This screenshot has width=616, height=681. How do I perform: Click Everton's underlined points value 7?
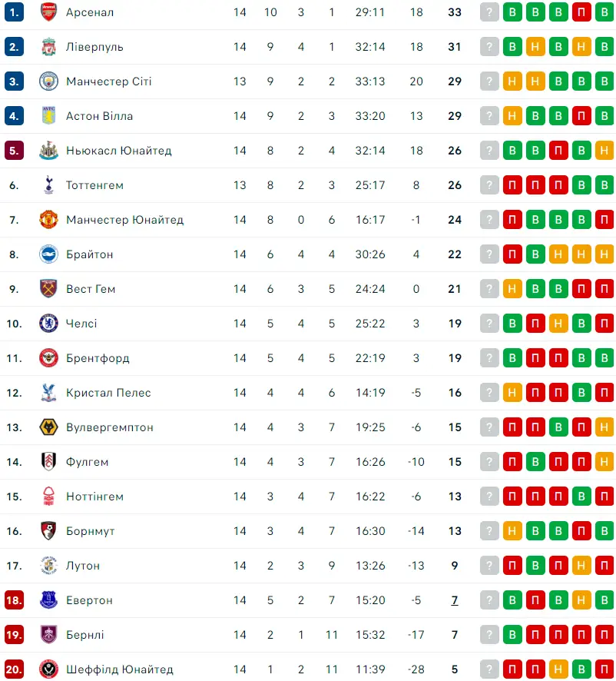455,600
